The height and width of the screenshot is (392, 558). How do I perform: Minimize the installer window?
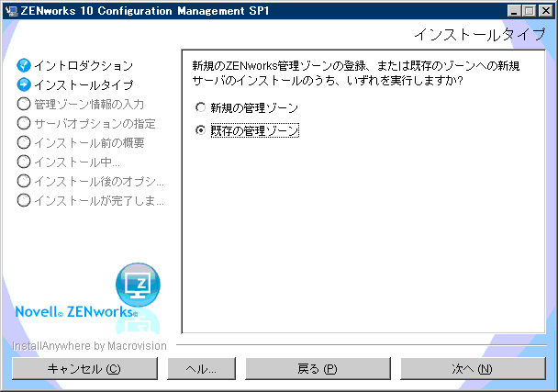(x=514, y=11)
